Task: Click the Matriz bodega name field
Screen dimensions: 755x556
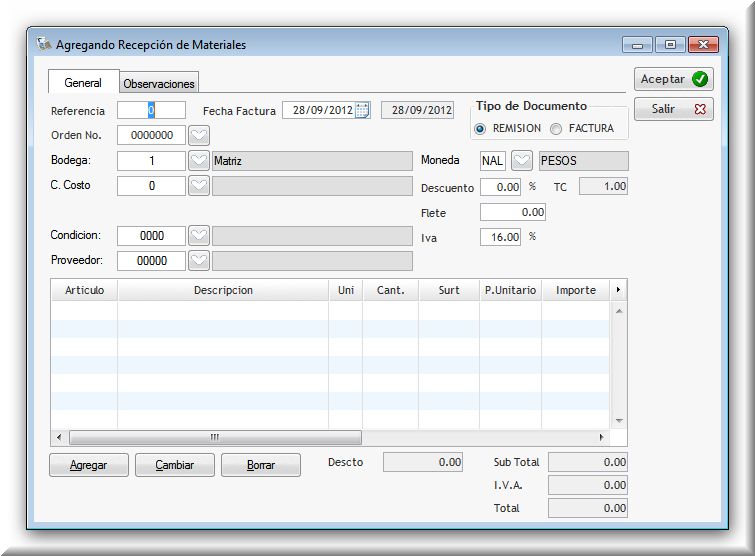Action: point(312,161)
